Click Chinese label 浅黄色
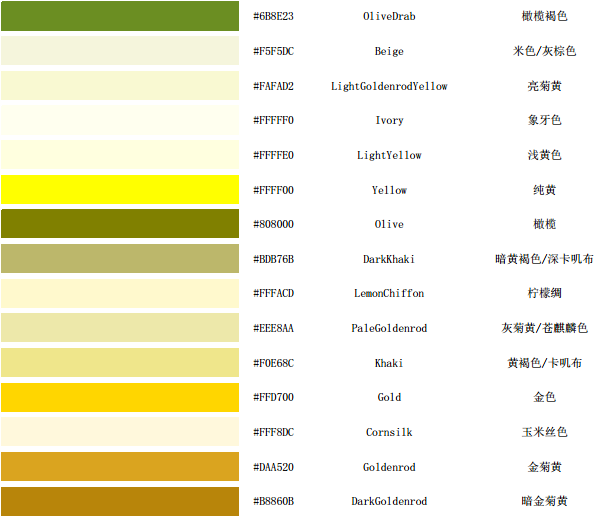 click(x=544, y=155)
